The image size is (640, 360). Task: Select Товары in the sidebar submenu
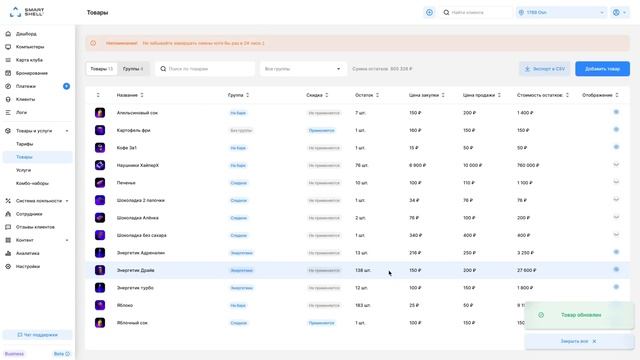pos(38,157)
